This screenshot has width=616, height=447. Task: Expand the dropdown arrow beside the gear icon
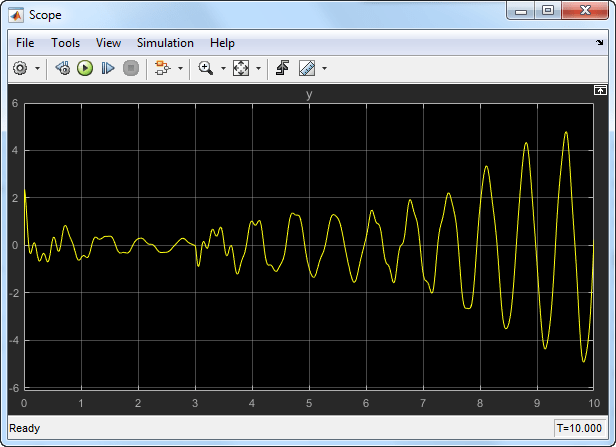click(x=38, y=69)
